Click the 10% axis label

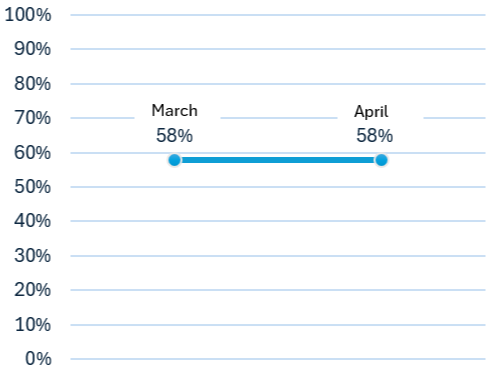click(x=32, y=325)
